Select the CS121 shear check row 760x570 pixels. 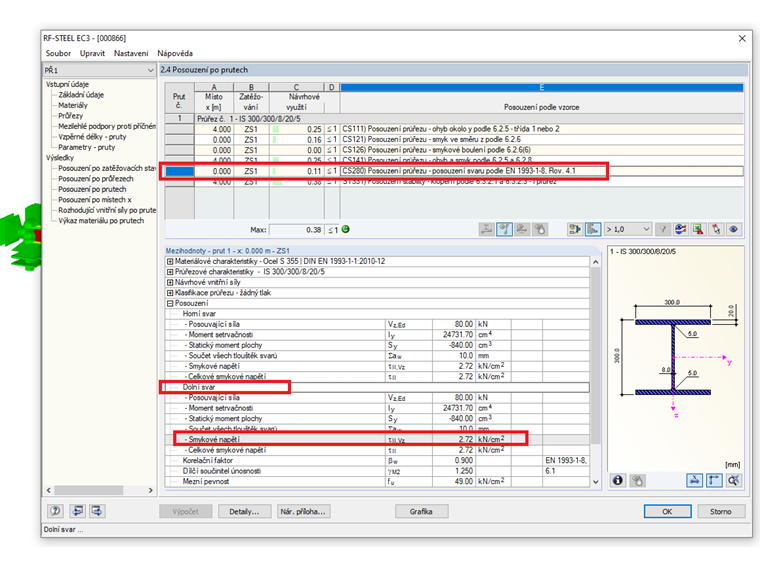[454, 140]
